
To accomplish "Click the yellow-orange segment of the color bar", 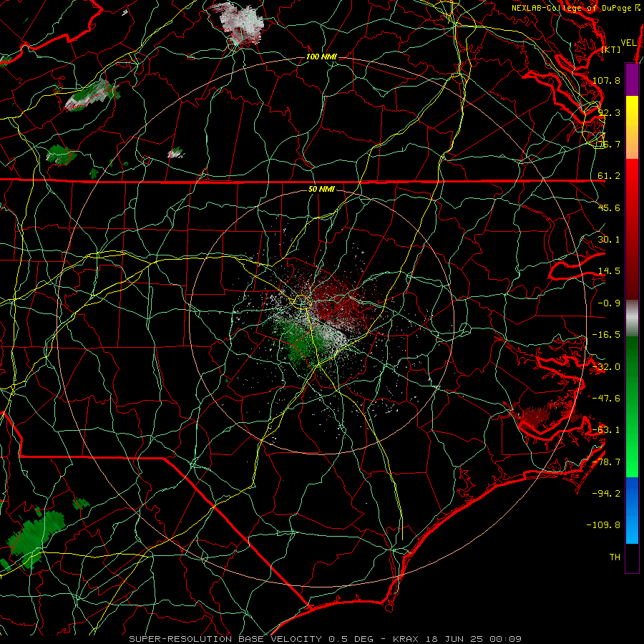I will pos(632,127).
